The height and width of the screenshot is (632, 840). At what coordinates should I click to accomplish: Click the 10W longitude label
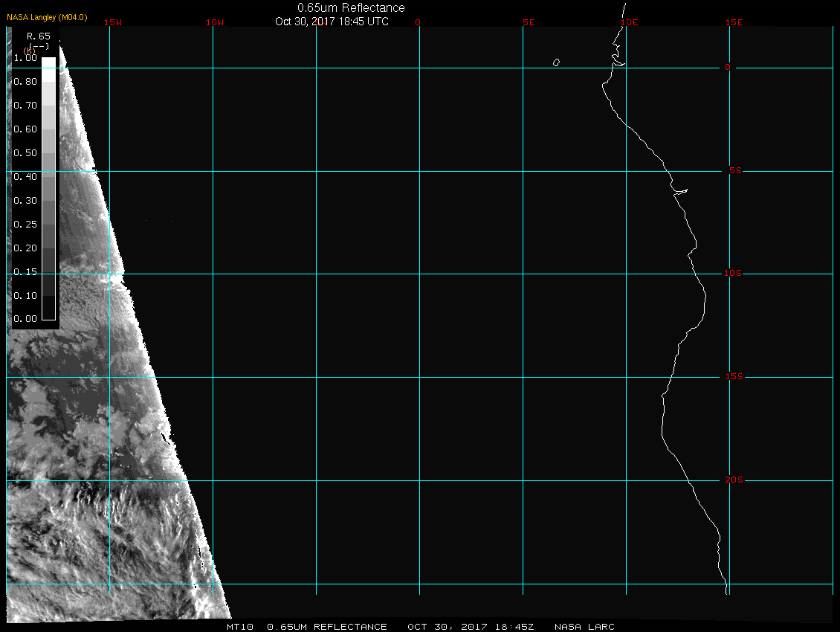tap(214, 22)
